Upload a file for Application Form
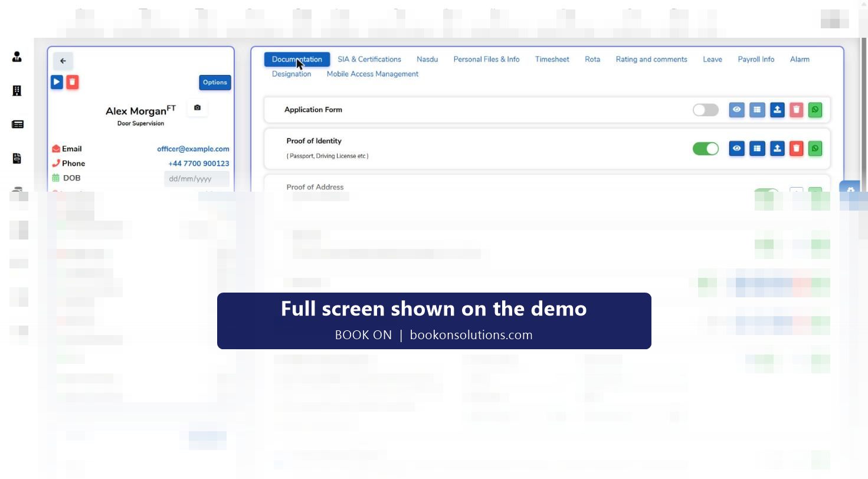 pyautogui.click(x=777, y=110)
